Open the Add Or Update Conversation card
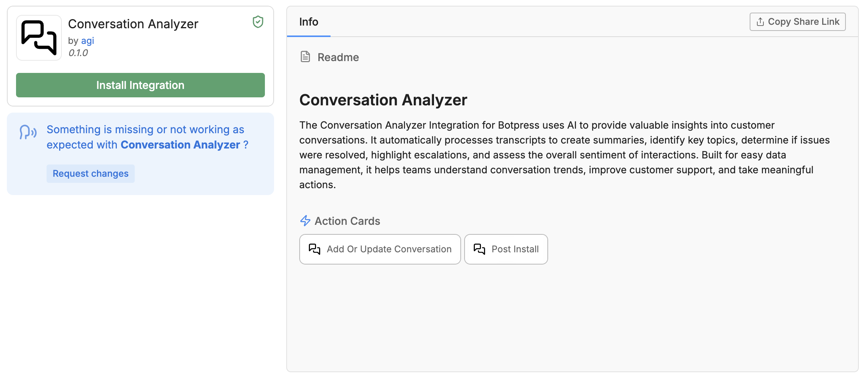This screenshot has height=384, width=868. click(x=380, y=249)
